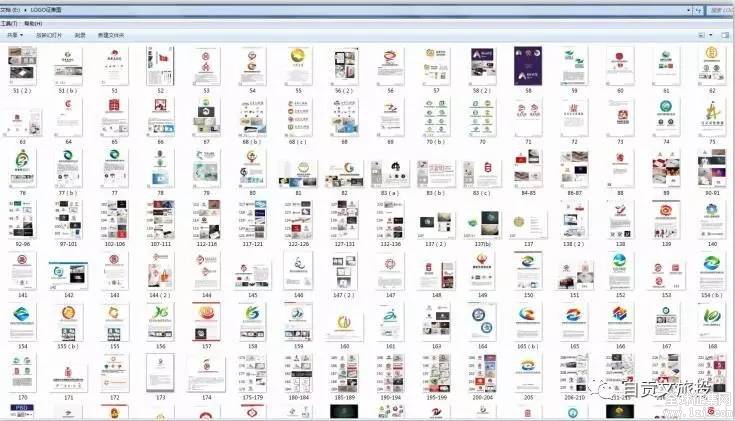Select the file labeled 144 (2)
This screenshot has height=421, width=735.
coord(160,271)
